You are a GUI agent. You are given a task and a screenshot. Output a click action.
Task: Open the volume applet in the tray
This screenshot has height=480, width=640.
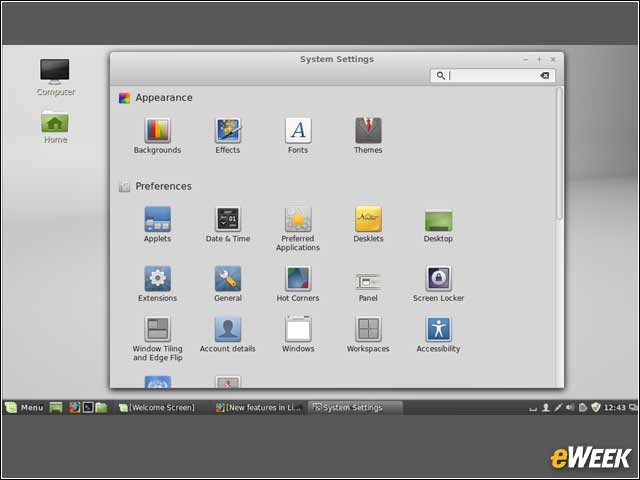coord(570,407)
